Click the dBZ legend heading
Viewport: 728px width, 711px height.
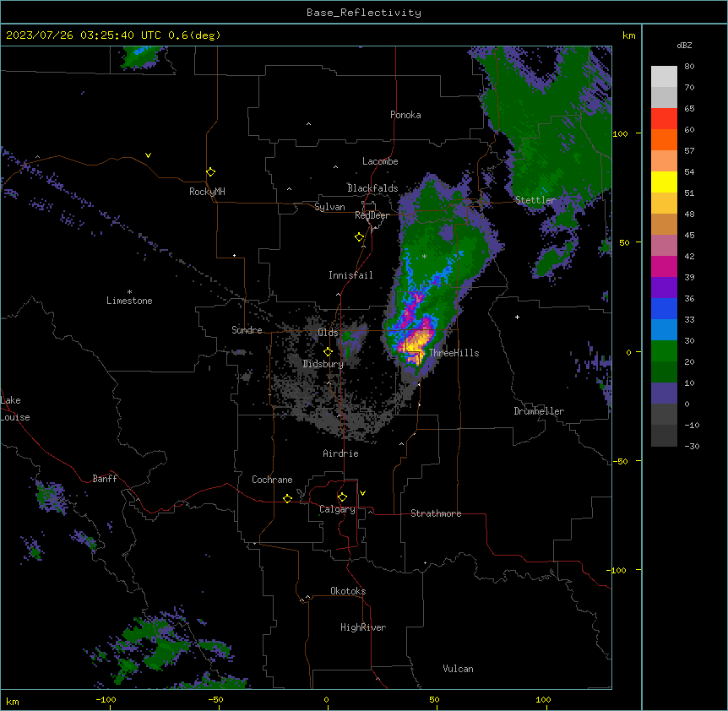coord(684,46)
